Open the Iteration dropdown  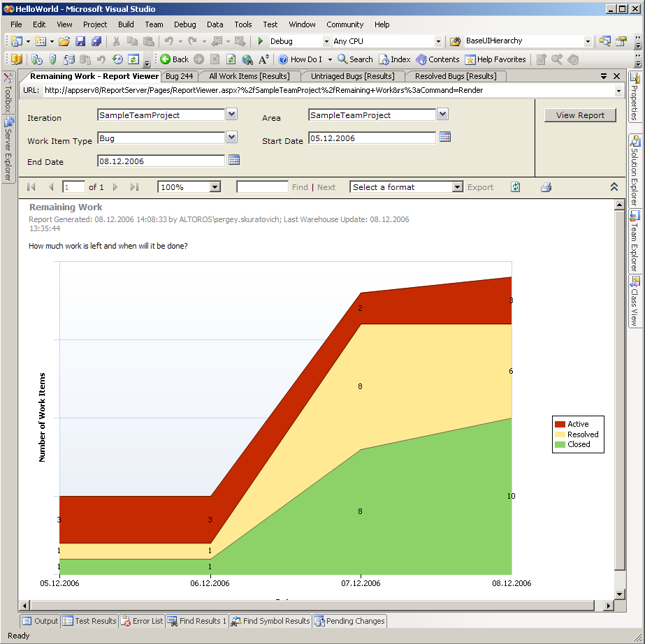[x=231, y=114]
